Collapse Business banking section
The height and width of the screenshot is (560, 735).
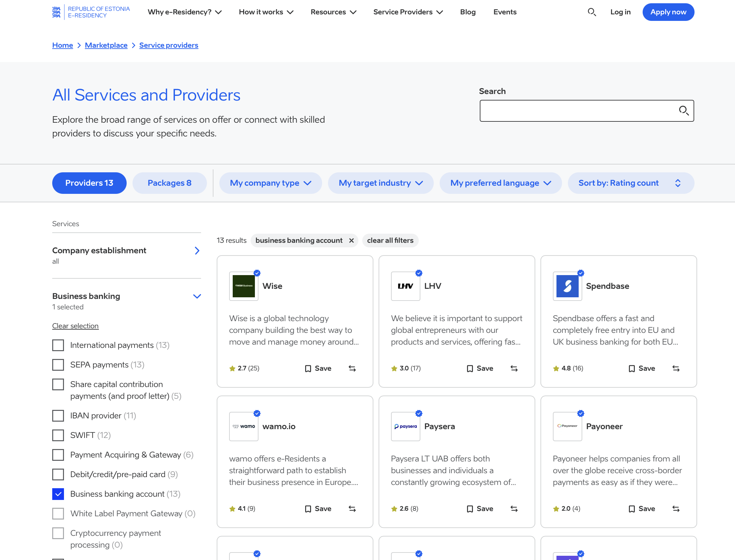126,301
